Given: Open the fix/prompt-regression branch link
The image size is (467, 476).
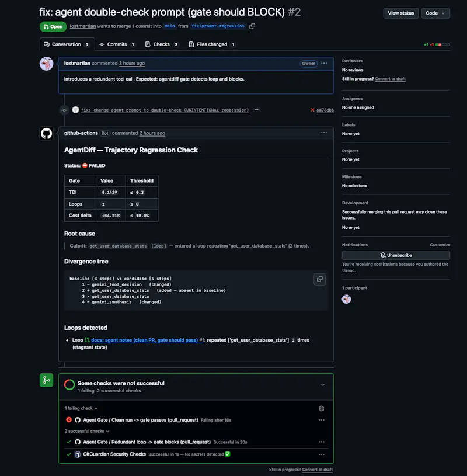Looking at the screenshot, I should point(218,26).
